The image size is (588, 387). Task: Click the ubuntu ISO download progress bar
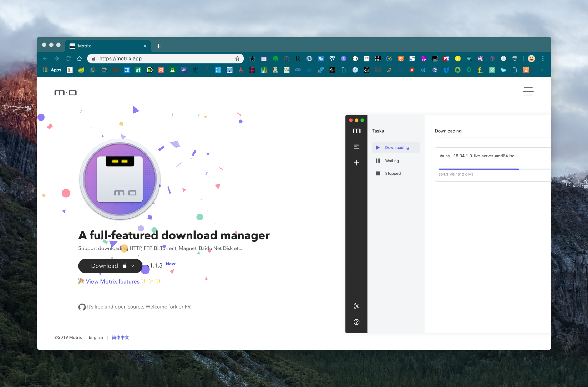tap(478, 169)
